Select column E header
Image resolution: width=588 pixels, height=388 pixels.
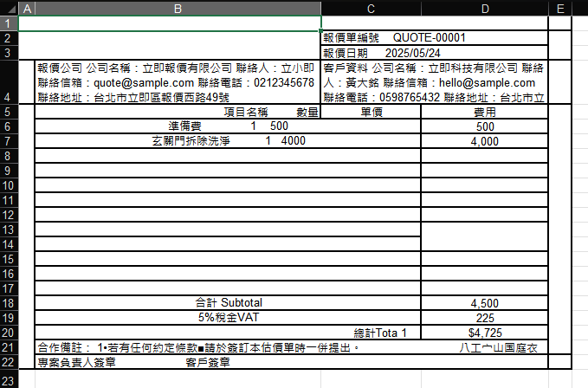560,9
